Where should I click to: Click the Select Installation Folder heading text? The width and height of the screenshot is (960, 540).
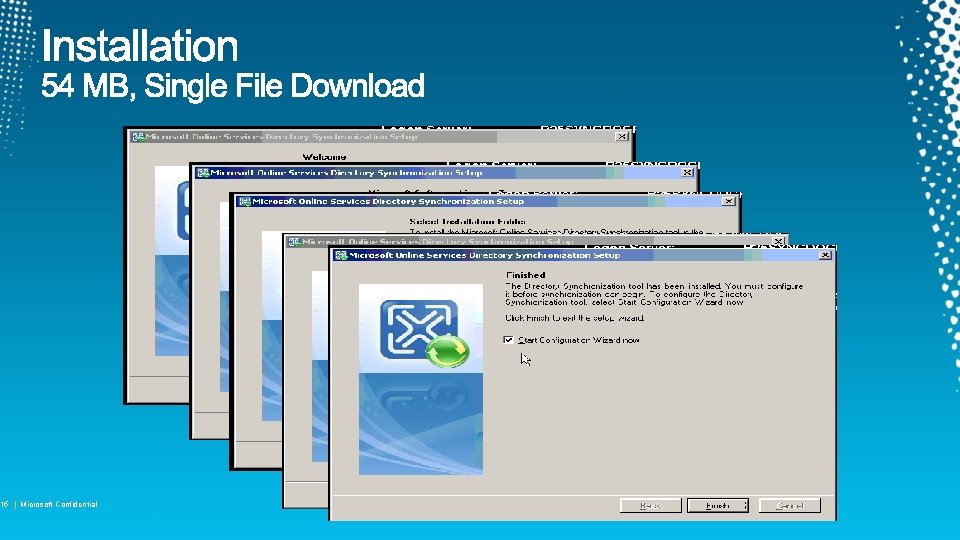pyautogui.click(x=467, y=222)
